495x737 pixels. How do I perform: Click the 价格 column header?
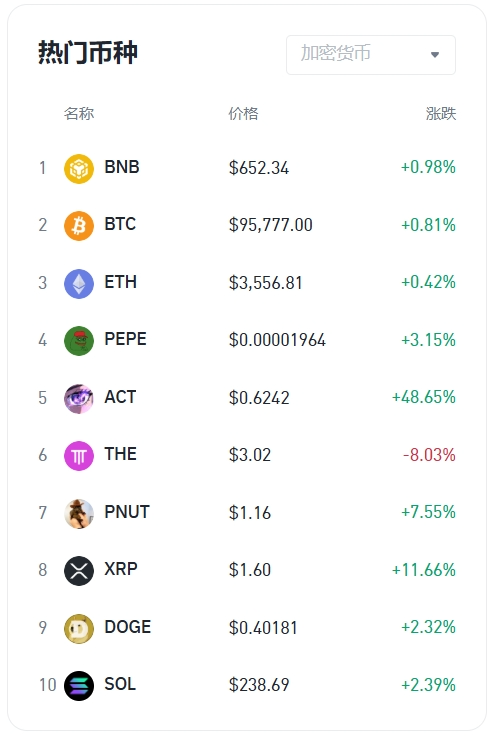tap(243, 114)
